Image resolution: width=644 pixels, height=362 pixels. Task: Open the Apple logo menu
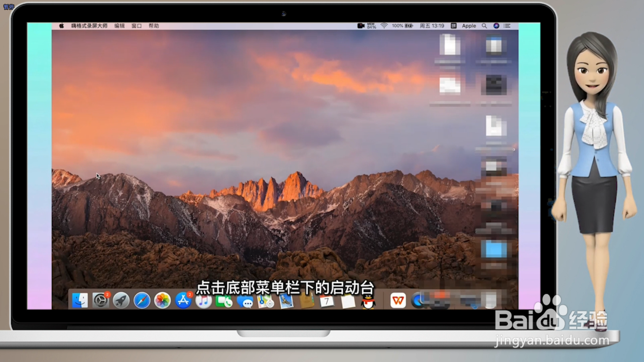61,26
